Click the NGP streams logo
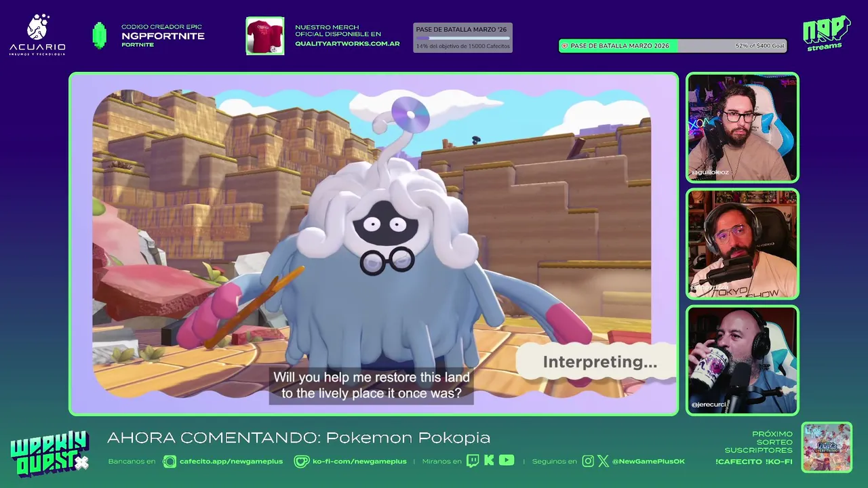This screenshot has height=488, width=868. [x=826, y=33]
